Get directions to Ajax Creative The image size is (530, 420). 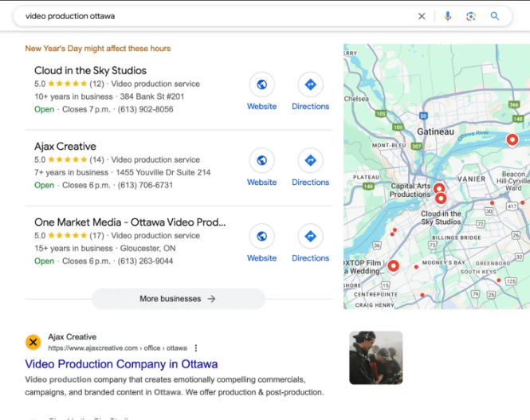310,160
